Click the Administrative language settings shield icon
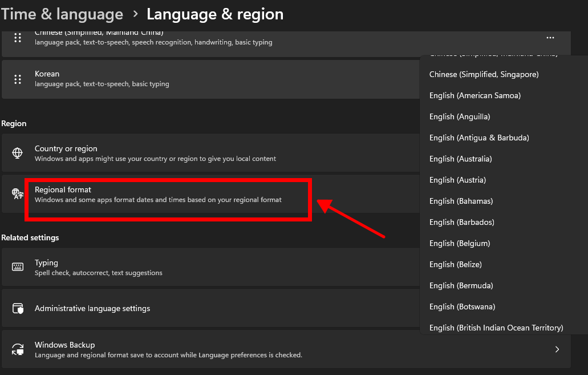 pyautogui.click(x=18, y=308)
